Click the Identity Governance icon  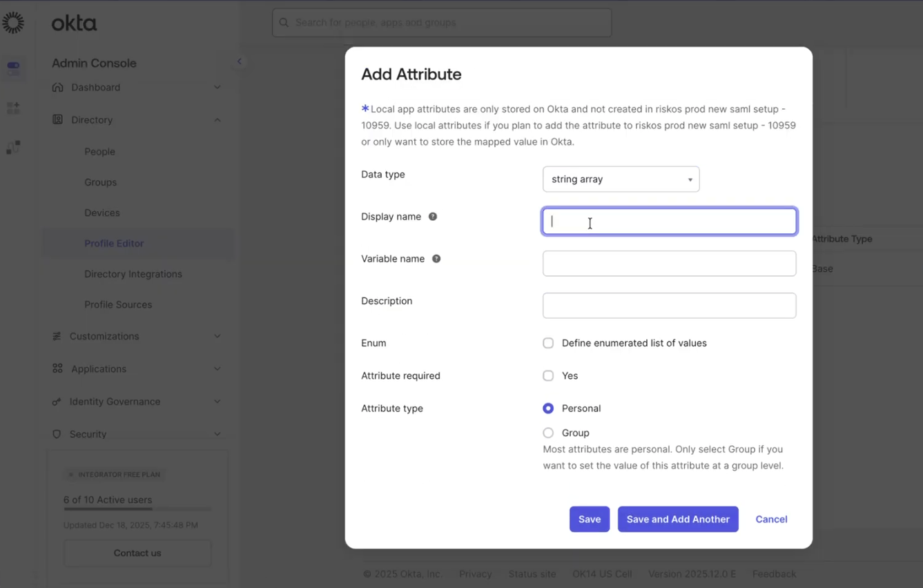[x=57, y=402]
